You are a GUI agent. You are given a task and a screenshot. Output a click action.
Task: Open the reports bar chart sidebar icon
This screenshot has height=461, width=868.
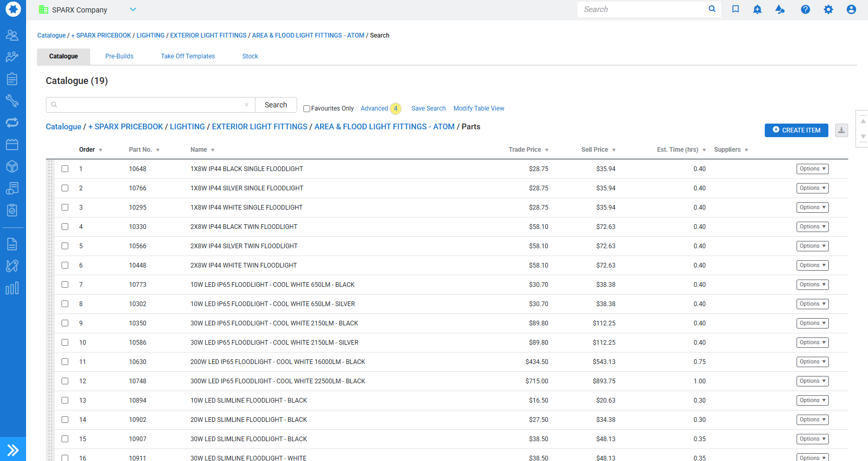click(12, 288)
